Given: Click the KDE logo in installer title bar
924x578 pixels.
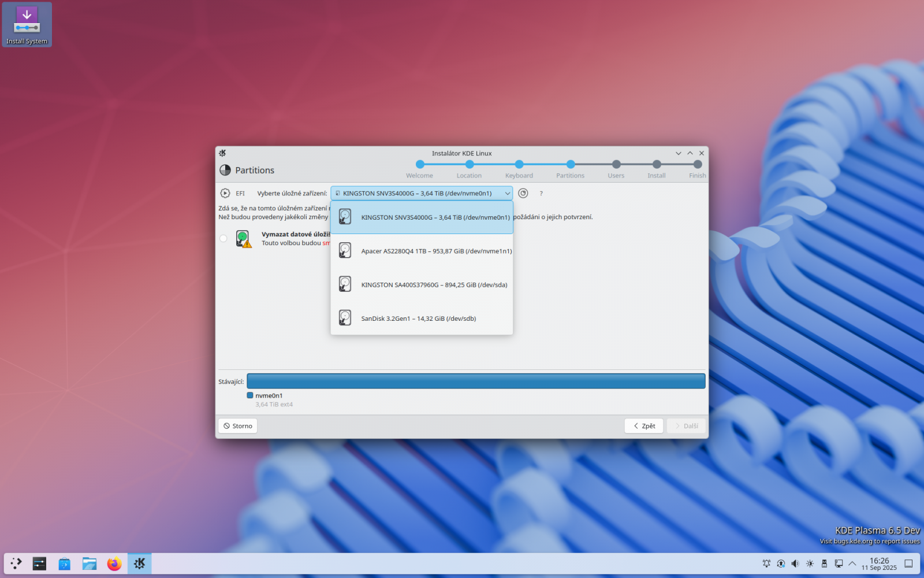Looking at the screenshot, I should click(x=222, y=153).
